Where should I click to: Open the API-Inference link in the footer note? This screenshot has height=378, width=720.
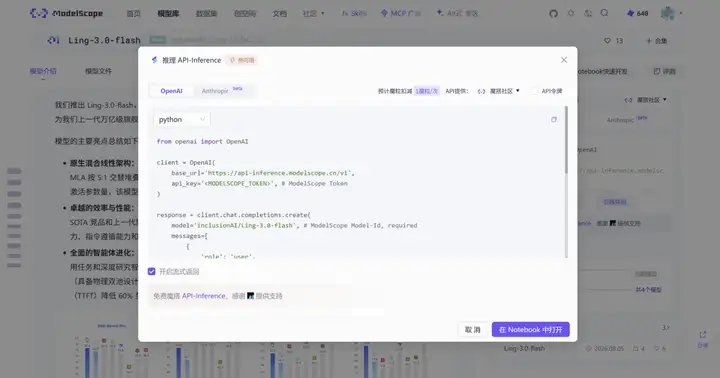[x=203, y=296]
